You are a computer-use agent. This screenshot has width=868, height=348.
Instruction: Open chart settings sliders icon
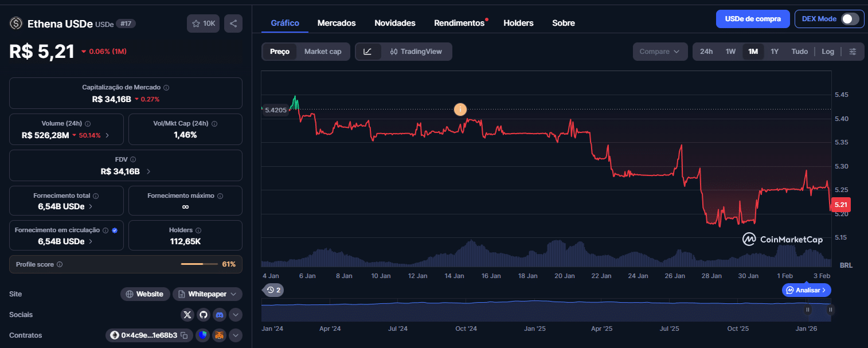pyautogui.click(x=853, y=52)
